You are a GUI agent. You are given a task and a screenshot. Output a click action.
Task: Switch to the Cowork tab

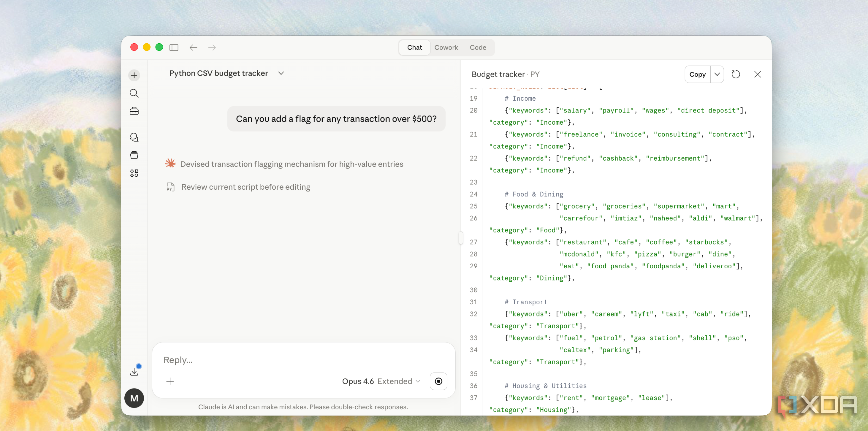tap(446, 47)
